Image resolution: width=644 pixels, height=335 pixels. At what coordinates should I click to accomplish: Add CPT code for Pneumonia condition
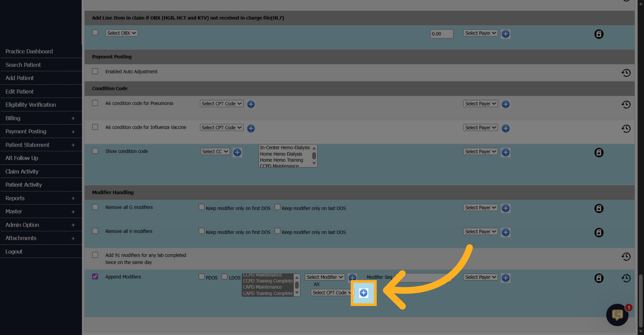[251, 104]
